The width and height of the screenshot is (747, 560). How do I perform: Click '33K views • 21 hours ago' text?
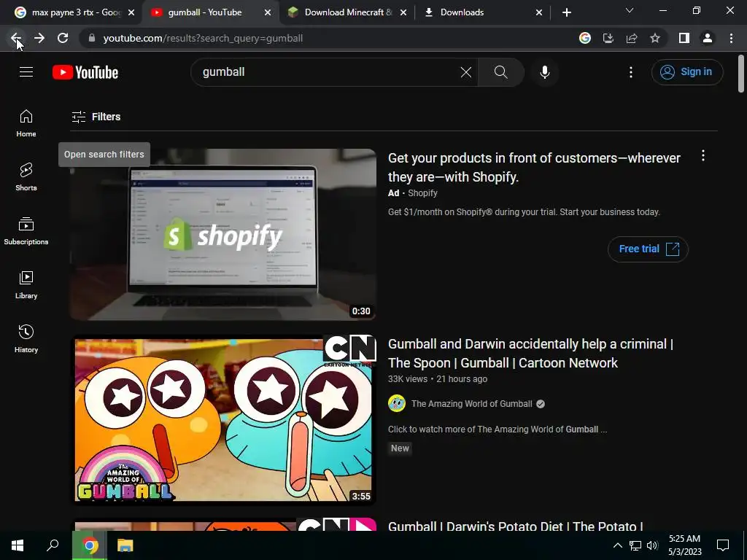(438, 379)
